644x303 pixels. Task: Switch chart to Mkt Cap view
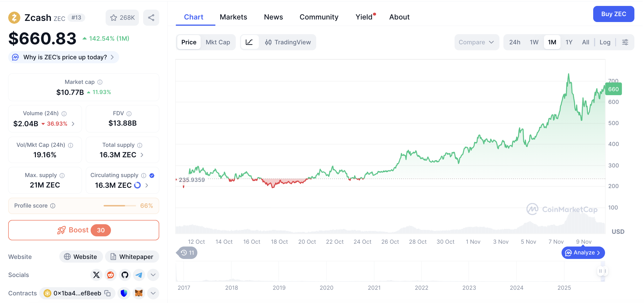pos(218,42)
